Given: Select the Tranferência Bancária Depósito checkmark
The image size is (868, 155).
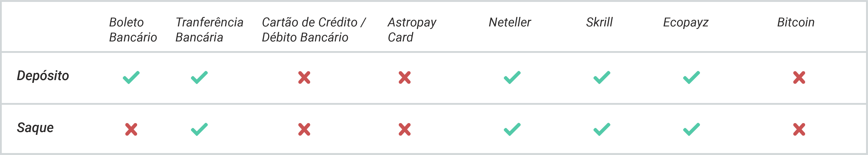Looking at the screenshot, I should 199,77.
